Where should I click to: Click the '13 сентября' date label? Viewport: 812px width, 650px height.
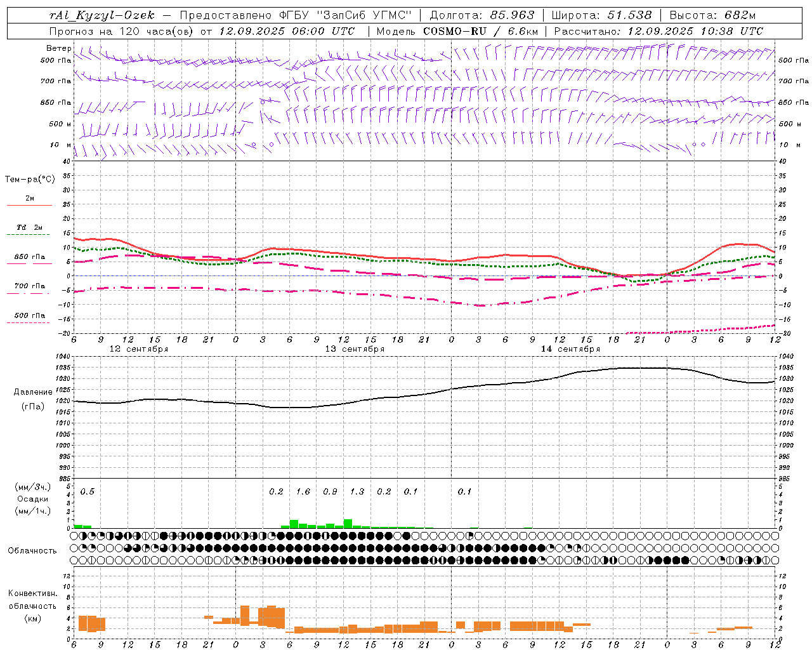coord(355,349)
